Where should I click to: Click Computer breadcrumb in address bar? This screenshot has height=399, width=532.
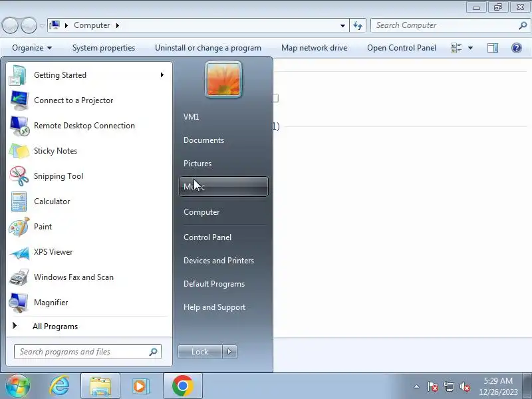[x=92, y=25]
